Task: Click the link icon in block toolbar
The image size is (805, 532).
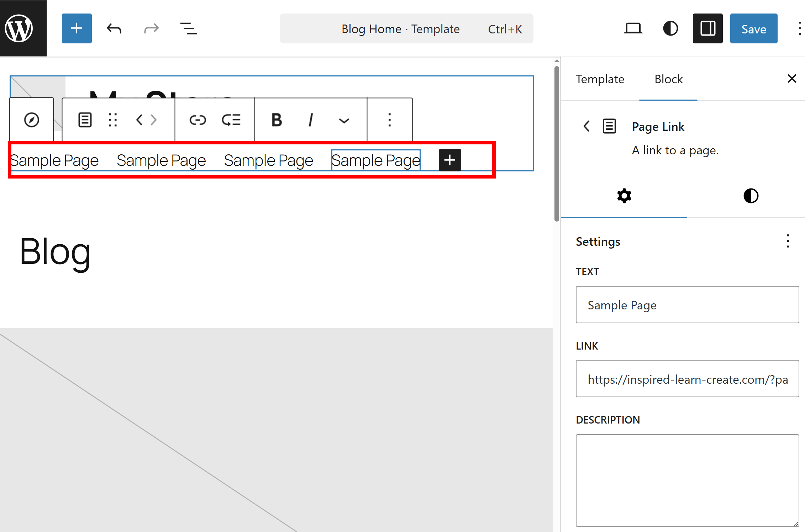Action: pyautogui.click(x=198, y=120)
